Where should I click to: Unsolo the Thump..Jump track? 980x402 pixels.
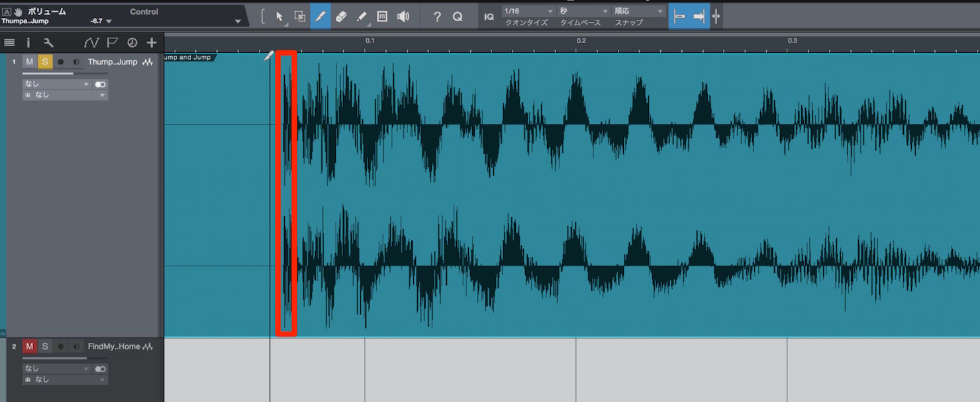(x=44, y=62)
